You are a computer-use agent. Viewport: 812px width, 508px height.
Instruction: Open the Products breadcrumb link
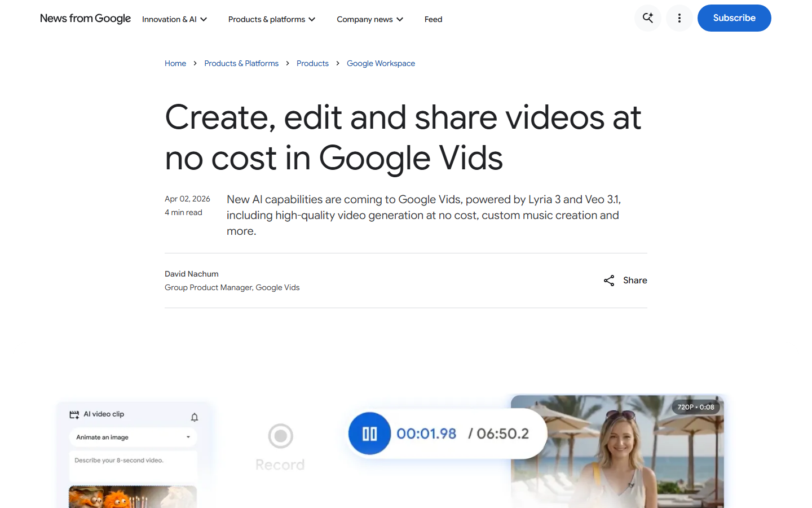click(x=312, y=63)
